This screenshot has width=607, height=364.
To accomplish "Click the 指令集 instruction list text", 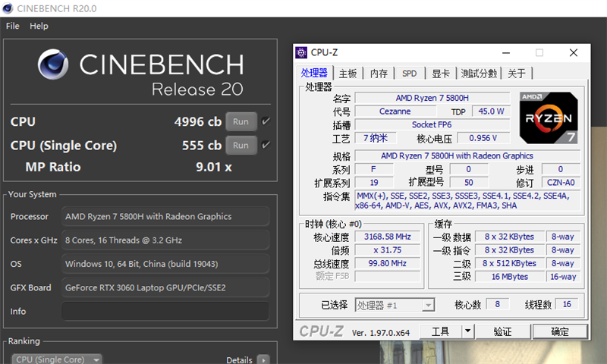I will click(x=467, y=200).
